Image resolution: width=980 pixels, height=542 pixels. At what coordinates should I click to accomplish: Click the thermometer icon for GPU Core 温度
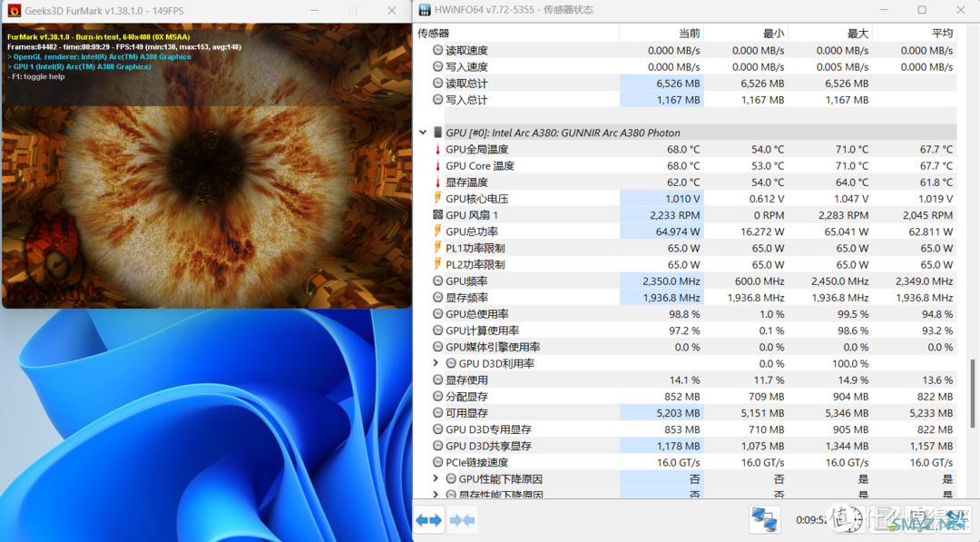(437, 165)
